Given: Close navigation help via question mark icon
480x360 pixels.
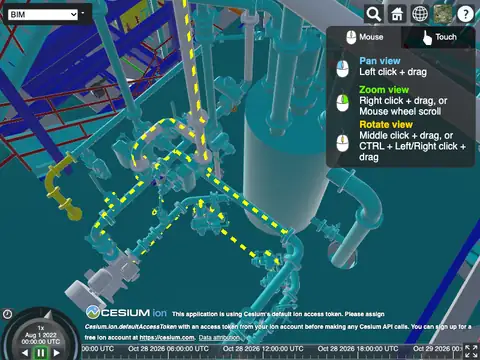Looking at the screenshot, I should (466, 14).
